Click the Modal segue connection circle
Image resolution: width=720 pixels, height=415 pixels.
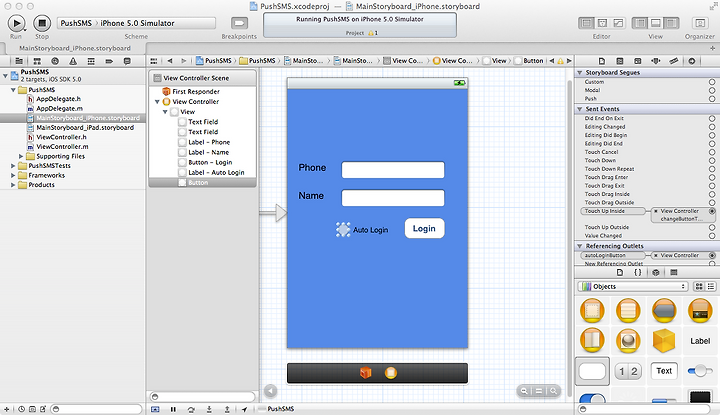click(x=712, y=90)
